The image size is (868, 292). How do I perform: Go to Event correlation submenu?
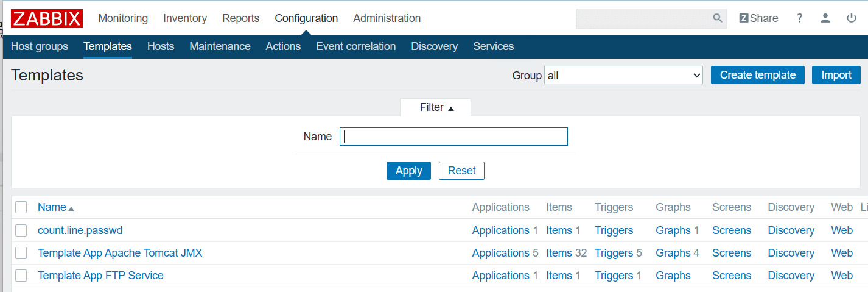pos(356,46)
